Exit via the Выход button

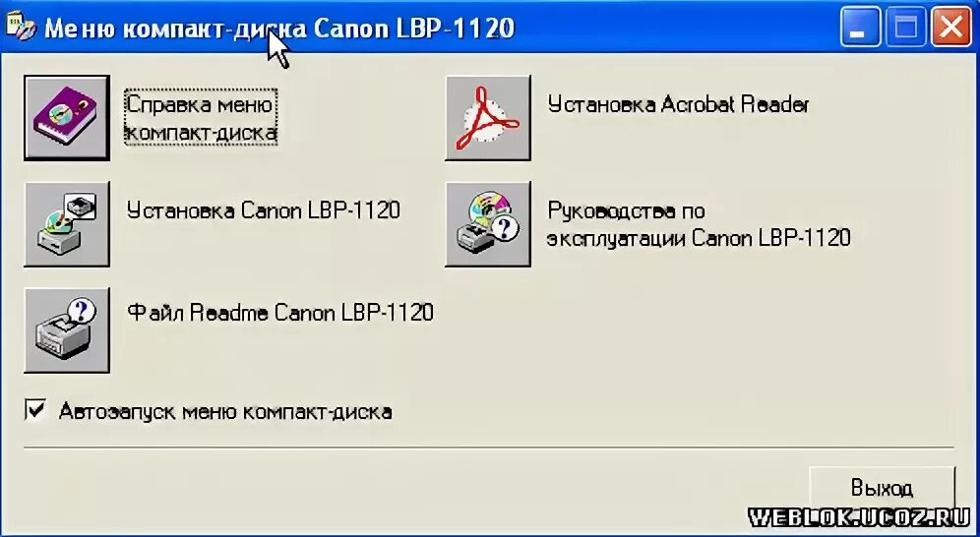click(x=882, y=488)
